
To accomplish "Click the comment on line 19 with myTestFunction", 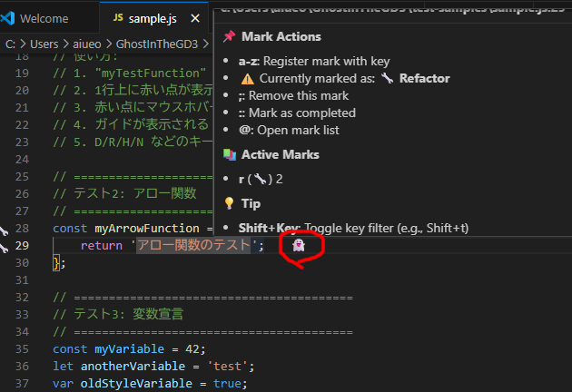I will [x=130, y=73].
